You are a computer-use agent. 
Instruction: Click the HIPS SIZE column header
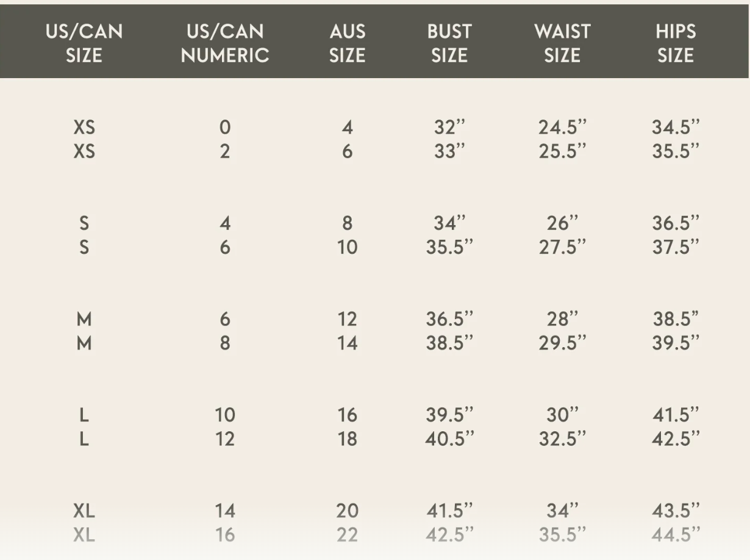(x=676, y=43)
